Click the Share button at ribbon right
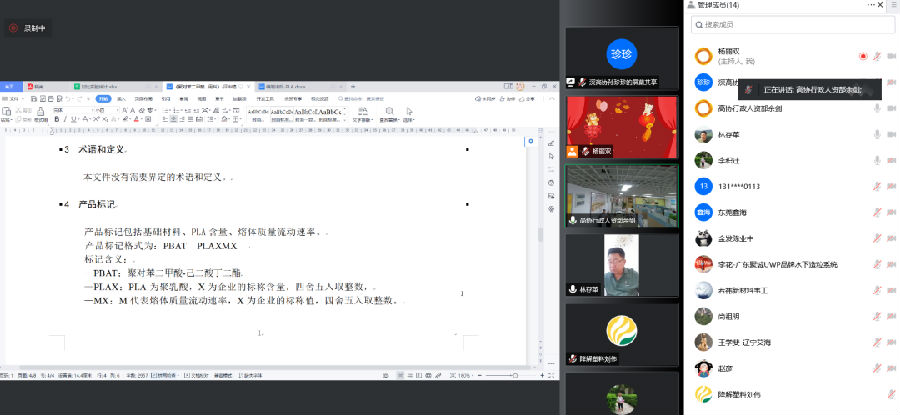 click(x=527, y=99)
